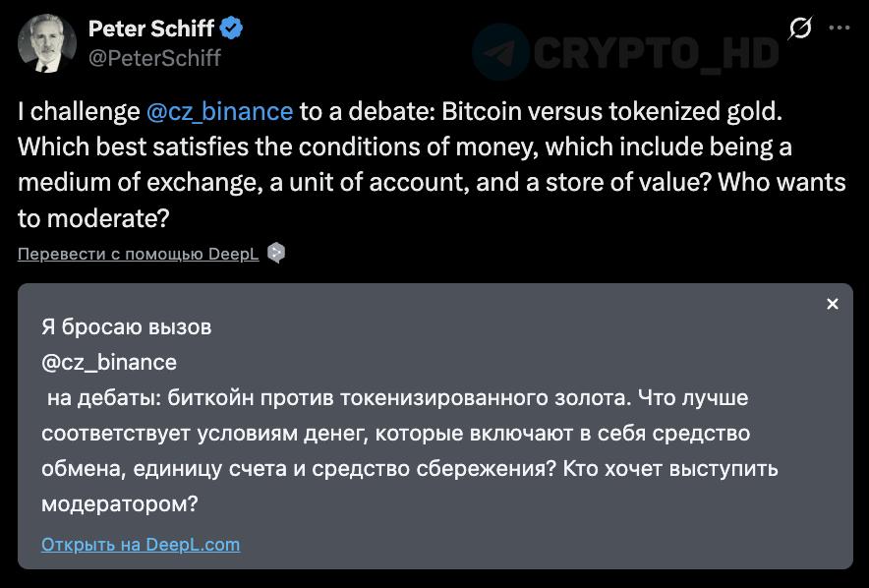Click the DeepL hexagon logo icon
869x588 pixels.
[x=276, y=254]
